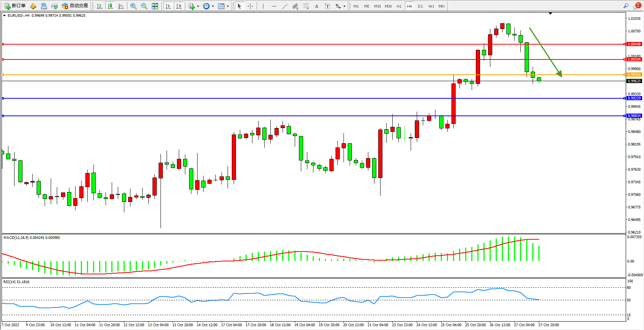
Task: Switch to line chart mode
Action: (x=121, y=6)
